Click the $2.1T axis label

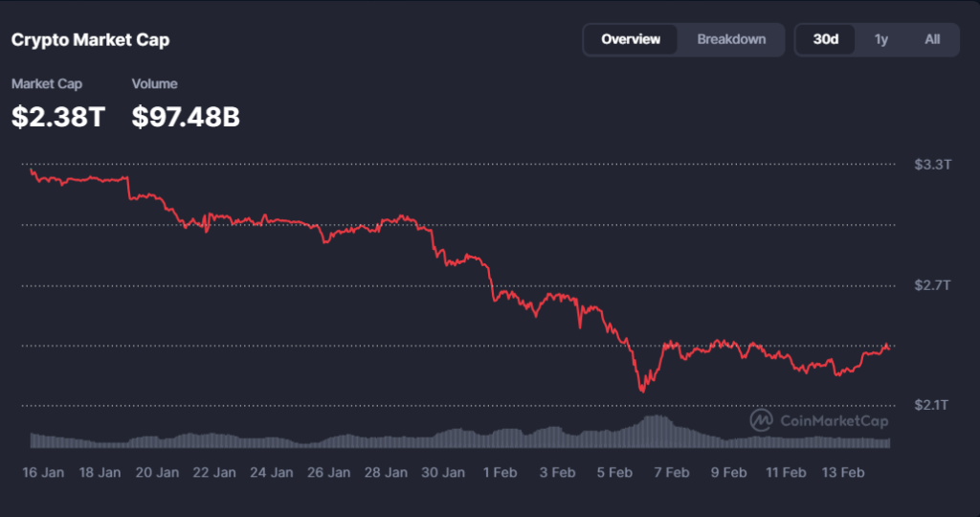(931, 406)
